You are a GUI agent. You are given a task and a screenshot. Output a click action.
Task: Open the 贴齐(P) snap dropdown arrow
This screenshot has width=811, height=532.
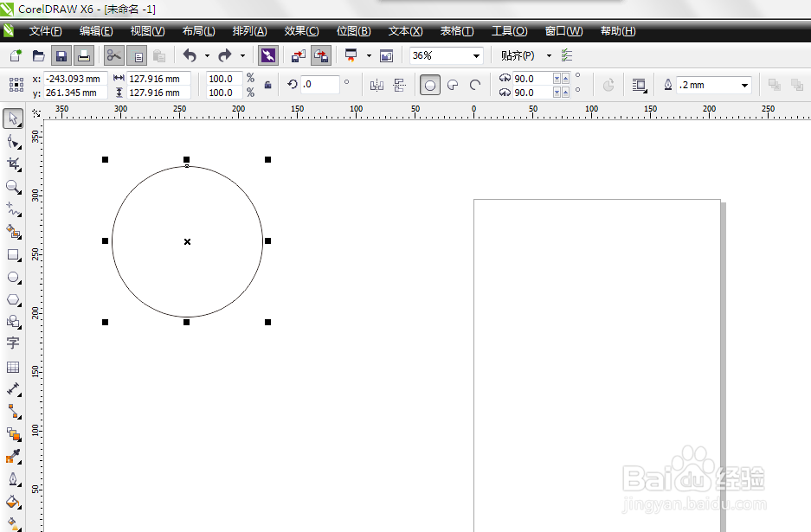(549, 55)
